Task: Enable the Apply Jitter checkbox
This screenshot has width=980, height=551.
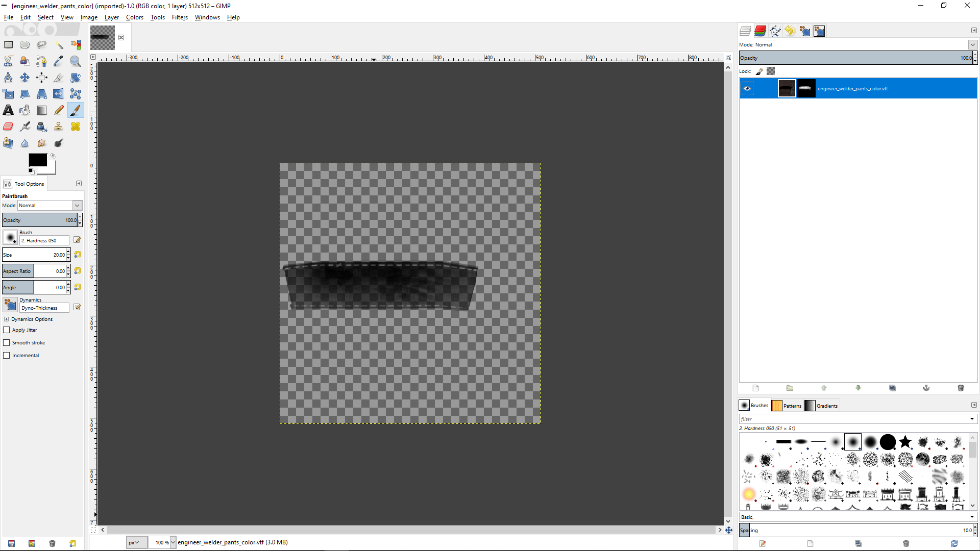Action: pos(7,330)
